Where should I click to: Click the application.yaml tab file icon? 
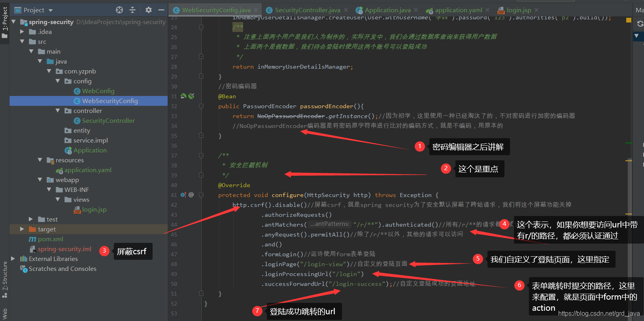tap(429, 10)
